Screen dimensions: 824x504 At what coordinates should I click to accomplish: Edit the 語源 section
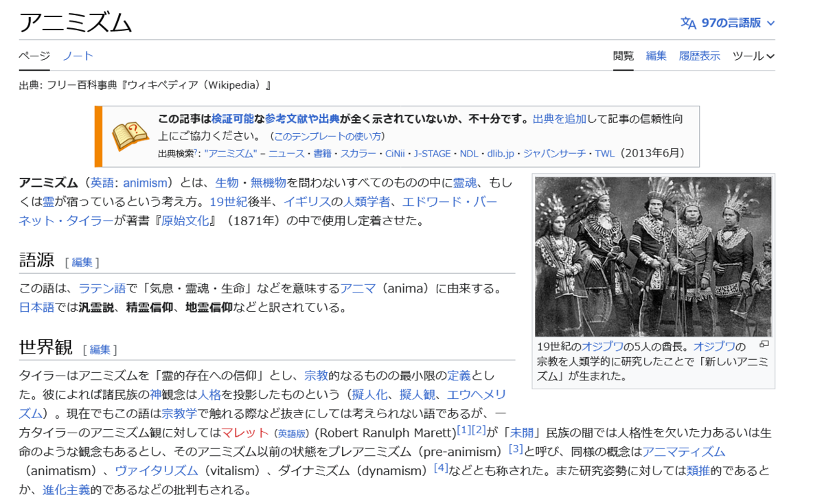click(82, 262)
